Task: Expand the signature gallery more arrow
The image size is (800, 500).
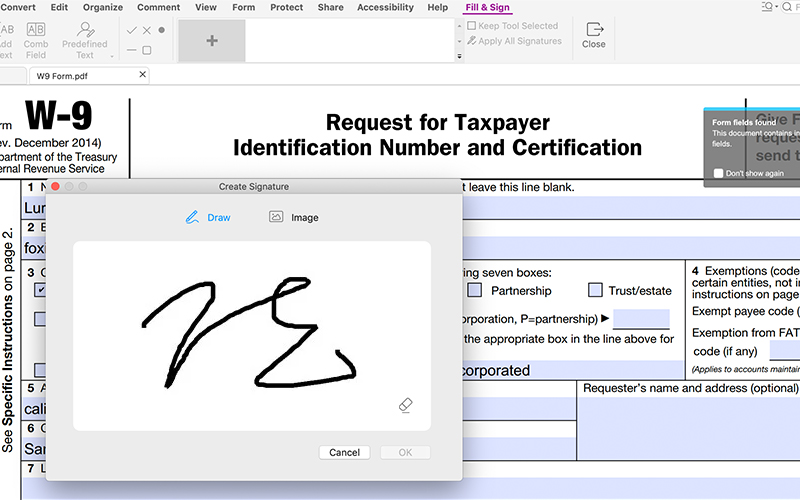Action: [x=459, y=56]
